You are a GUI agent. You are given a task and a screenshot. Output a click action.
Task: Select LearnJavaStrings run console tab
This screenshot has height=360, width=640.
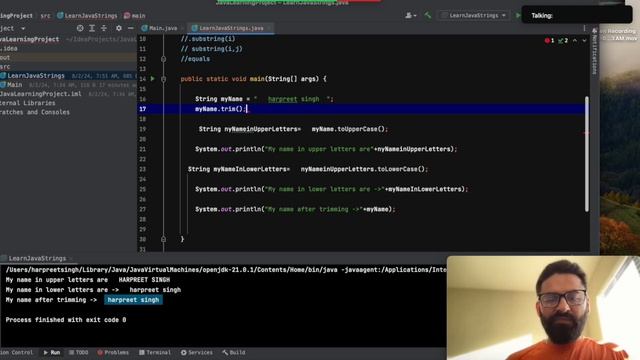[37, 258]
